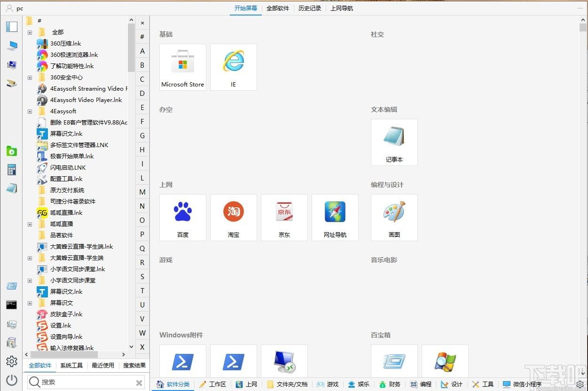This screenshot has height=391, width=588.
Task: Open the 娱乐 category
Action: (359, 384)
